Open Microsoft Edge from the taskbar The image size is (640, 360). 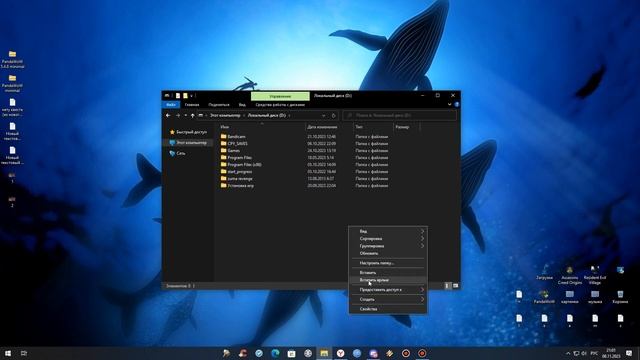pos(275,353)
